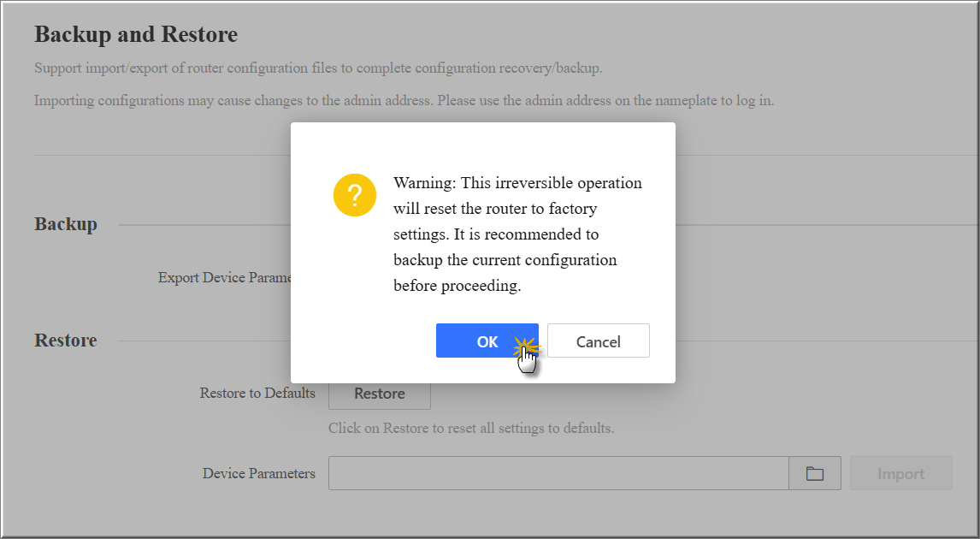
Task: Click the admin address notice text
Action: click(x=404, y=100)
